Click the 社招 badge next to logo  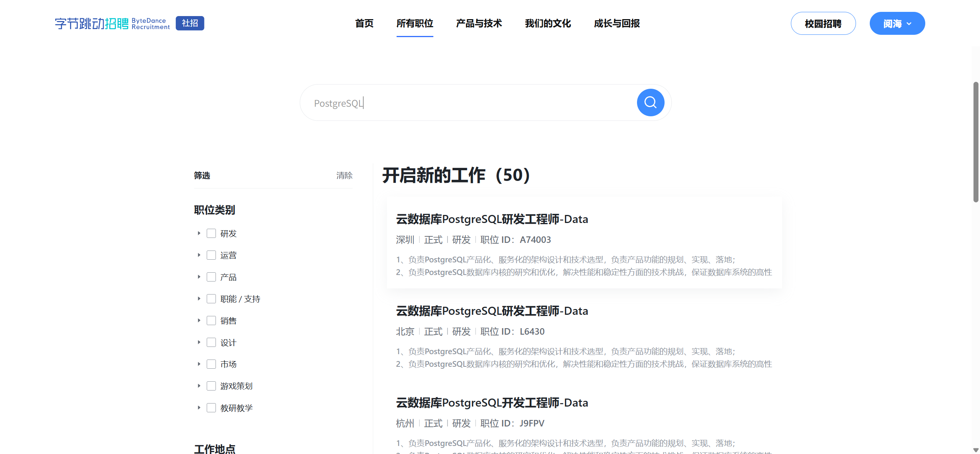click(x=189, y=23)
